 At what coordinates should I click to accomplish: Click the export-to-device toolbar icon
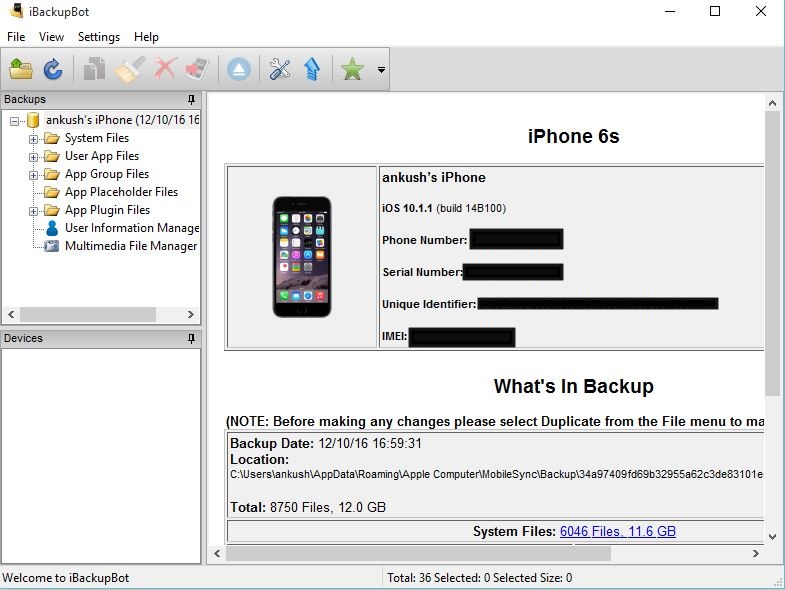point(197,69)
